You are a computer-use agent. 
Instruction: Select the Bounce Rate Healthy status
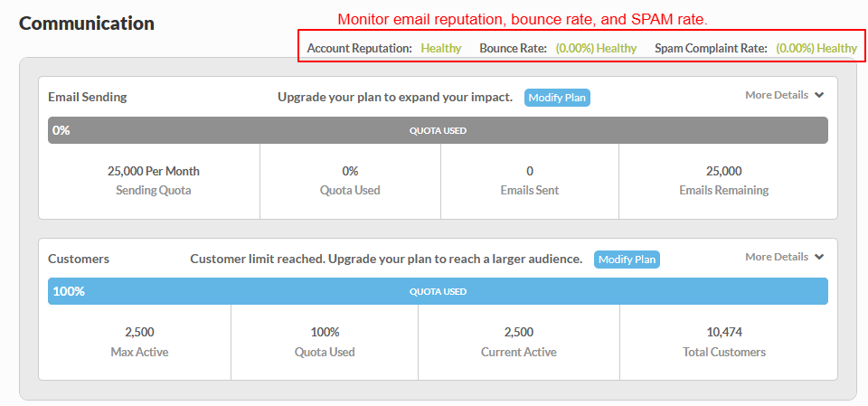click(x=596, y=48)
